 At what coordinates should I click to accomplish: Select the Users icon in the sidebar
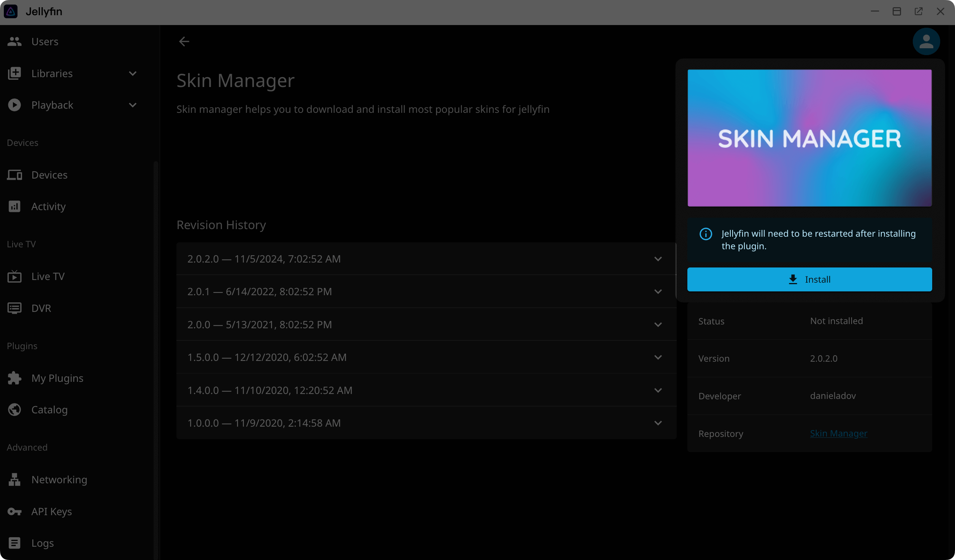coord(14,41)
